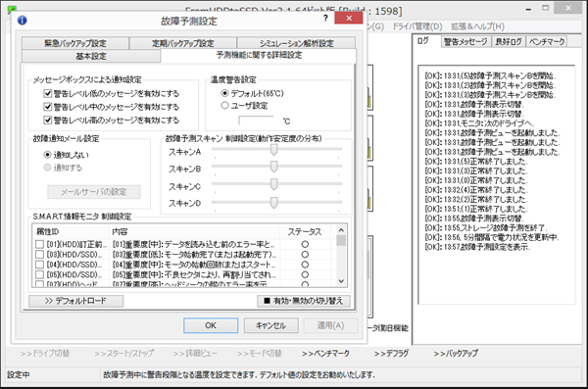
Task: Click the ステータス column header
Action: [x=305, y=231]
